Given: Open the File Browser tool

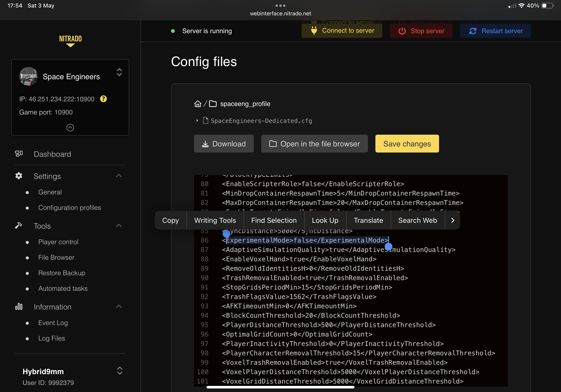Looking at the screenshot, I should pos(56,257).
